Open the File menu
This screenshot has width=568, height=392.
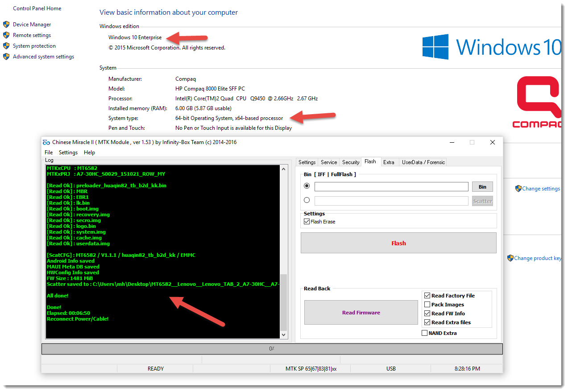tap(49, 153)
